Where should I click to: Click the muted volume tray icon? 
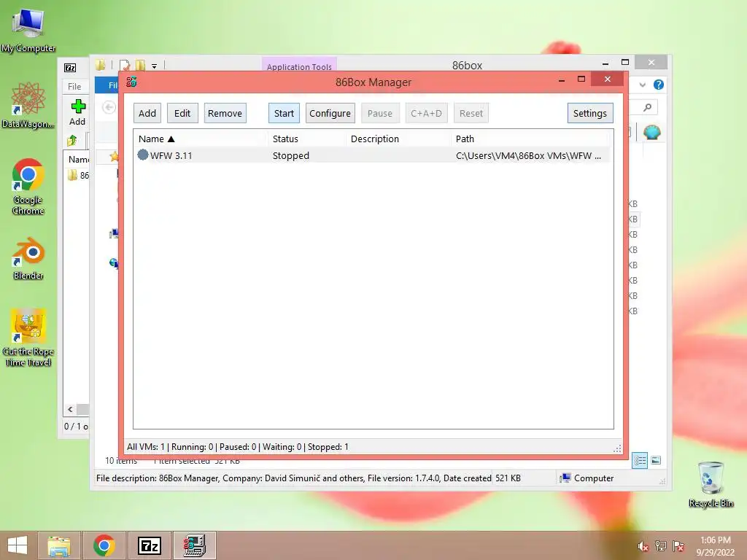[x=643, y=546]
